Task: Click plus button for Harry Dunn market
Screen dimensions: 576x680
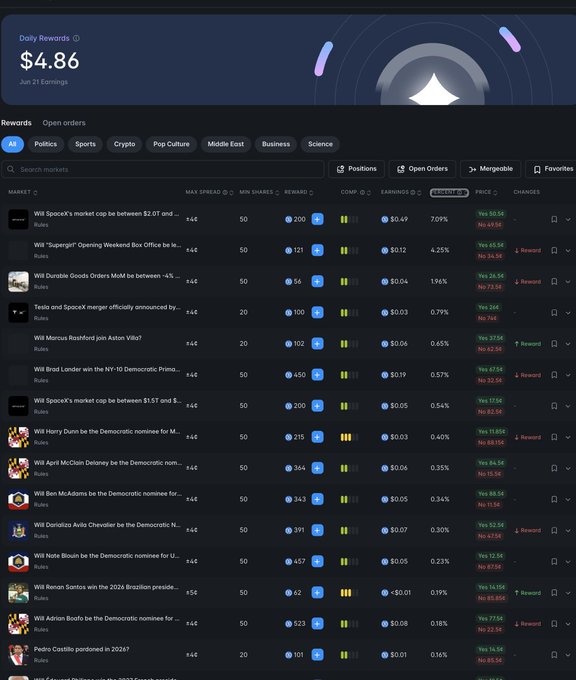Action: pyautogui.click(x=317, y=437)
